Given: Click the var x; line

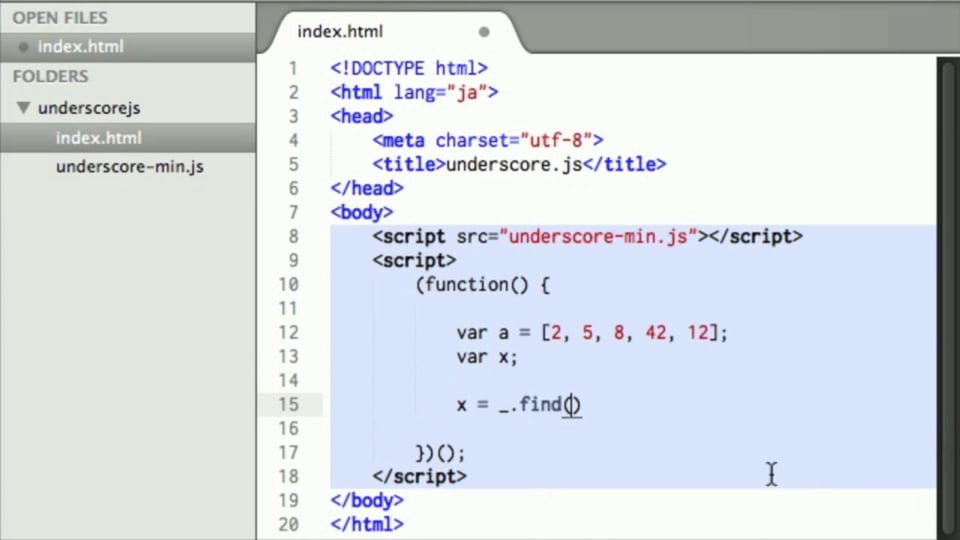Looking at the screenshot, I should coord(487,357).
